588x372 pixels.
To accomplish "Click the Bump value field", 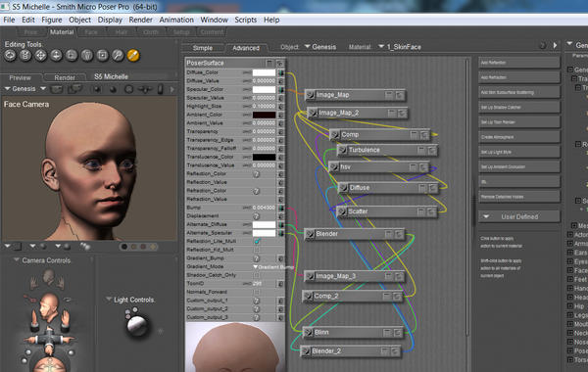I will pyautogui.click(x=264, y=208).
